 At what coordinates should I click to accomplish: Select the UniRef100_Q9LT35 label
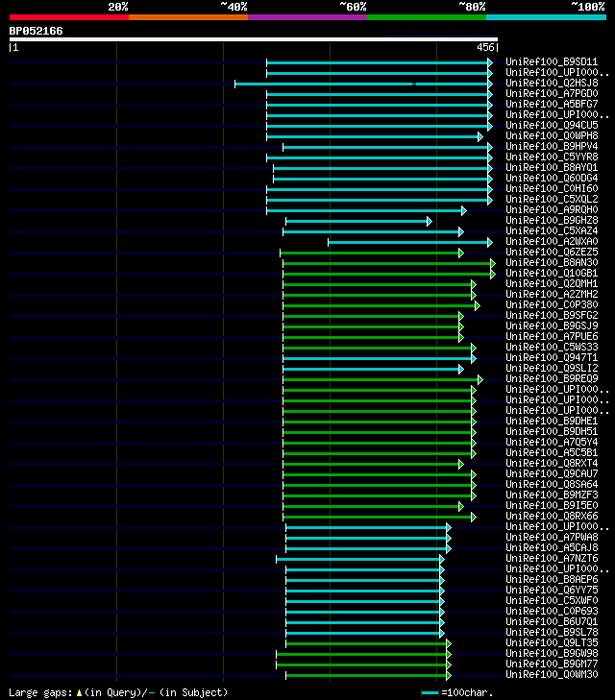[552, 642]
